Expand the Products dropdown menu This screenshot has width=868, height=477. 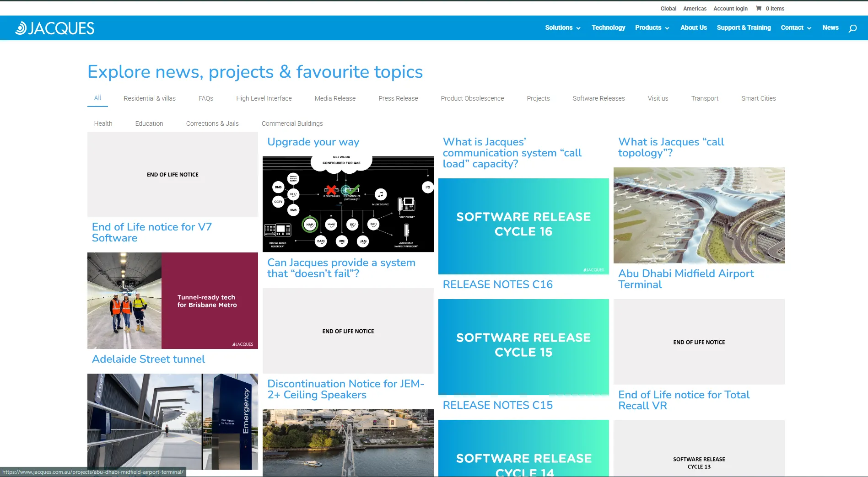652,27
